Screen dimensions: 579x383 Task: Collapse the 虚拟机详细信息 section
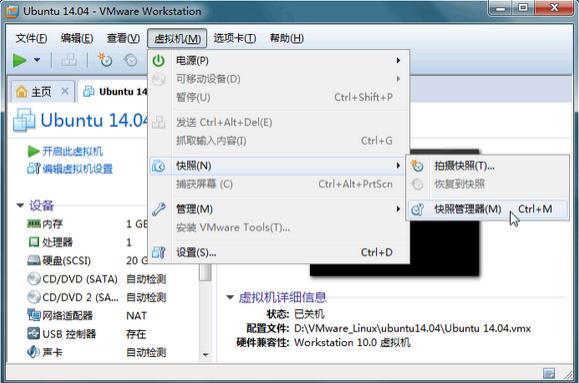tap(230, 297)
